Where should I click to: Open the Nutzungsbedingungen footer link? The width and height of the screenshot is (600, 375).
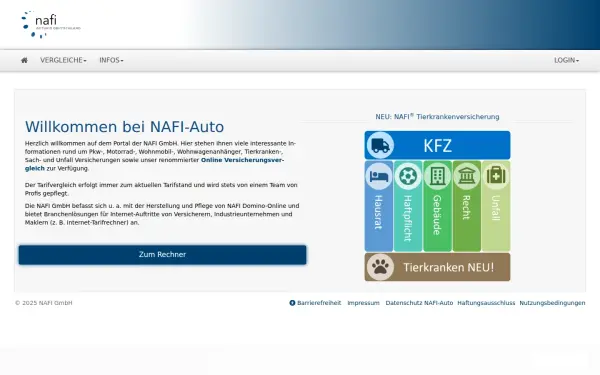tap(552, 303)
